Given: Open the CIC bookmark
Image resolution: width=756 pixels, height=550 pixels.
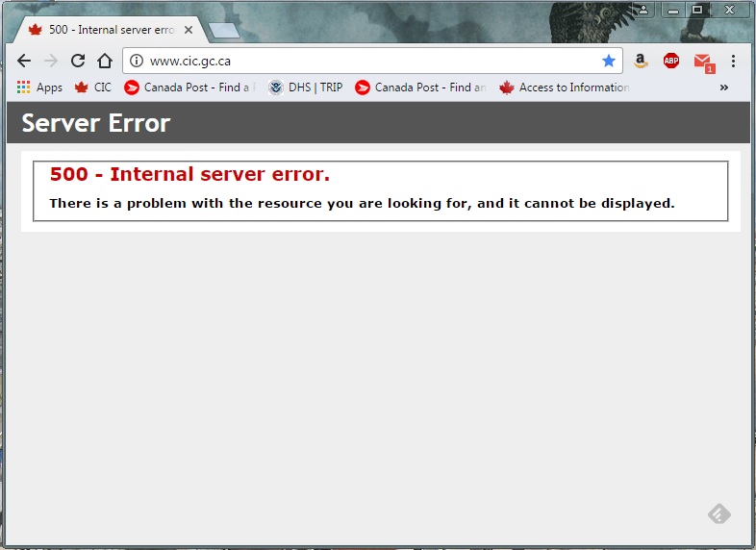Looking at the screenshot, I should [x=93, y=87].
